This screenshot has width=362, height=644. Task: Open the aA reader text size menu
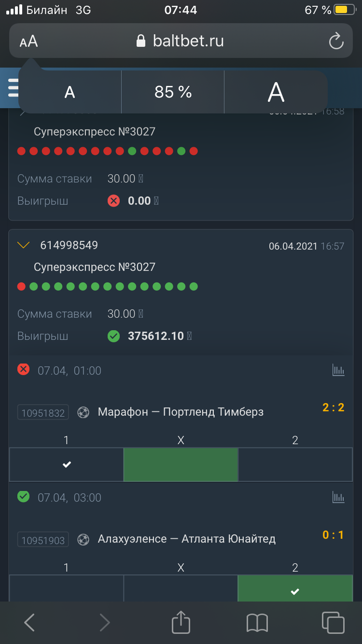click(x=29, y=42)
